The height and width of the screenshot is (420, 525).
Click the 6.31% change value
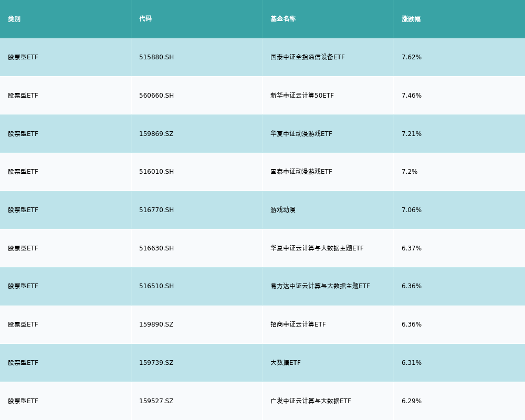click(x=412, y=363)
